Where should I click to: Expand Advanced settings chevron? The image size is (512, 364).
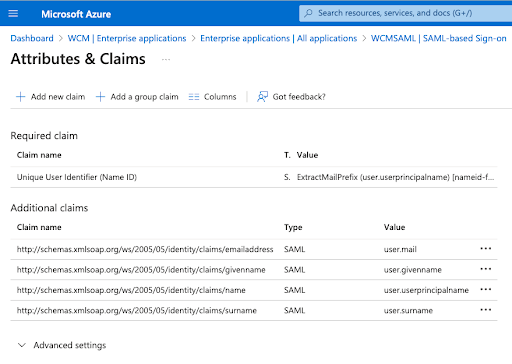pos(22,345)
